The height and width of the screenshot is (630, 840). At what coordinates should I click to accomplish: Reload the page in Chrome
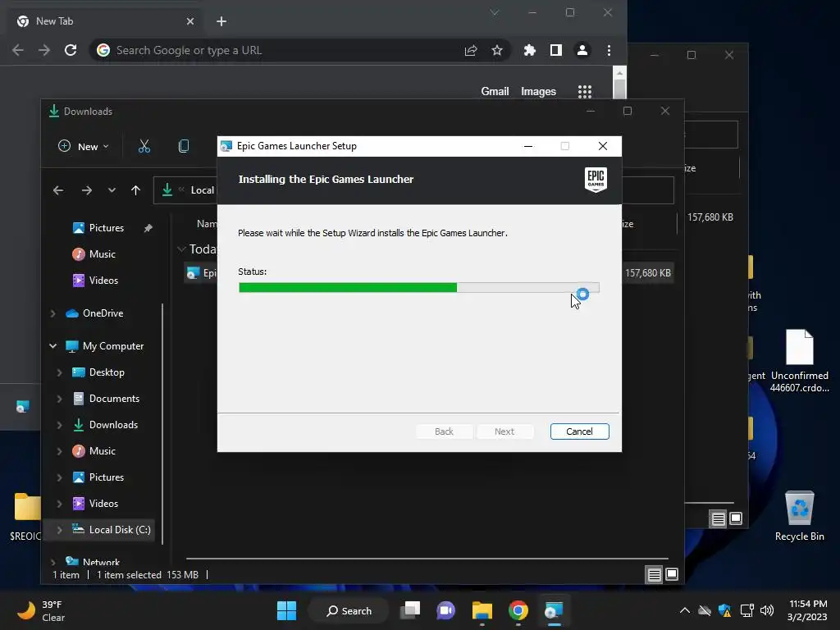(x=71, y=50)
